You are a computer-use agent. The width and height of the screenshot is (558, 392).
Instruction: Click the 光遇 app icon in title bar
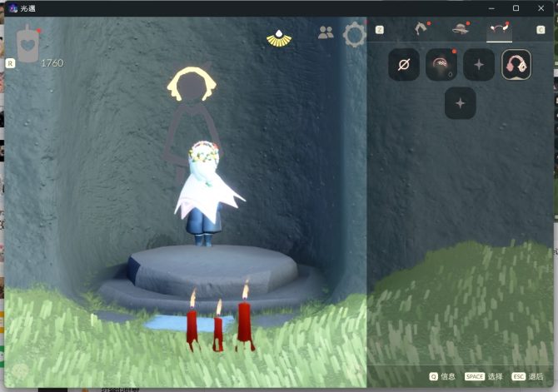[13, 8]
